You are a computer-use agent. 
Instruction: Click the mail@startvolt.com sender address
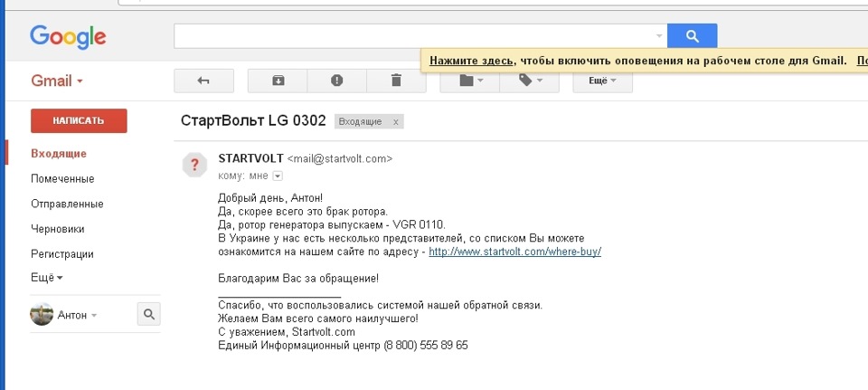click(340, 158)
